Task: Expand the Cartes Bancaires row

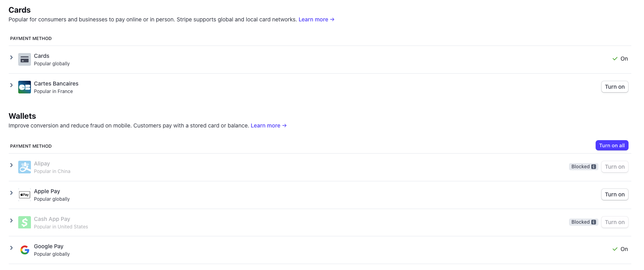Action: click(11, 85)
